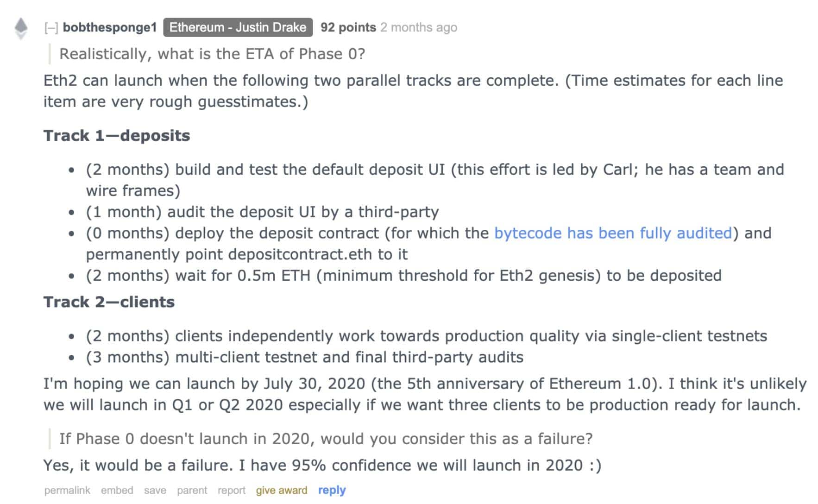The image size is (818, 504).
Task: Go to the parent comment
Action: (192, 490)
